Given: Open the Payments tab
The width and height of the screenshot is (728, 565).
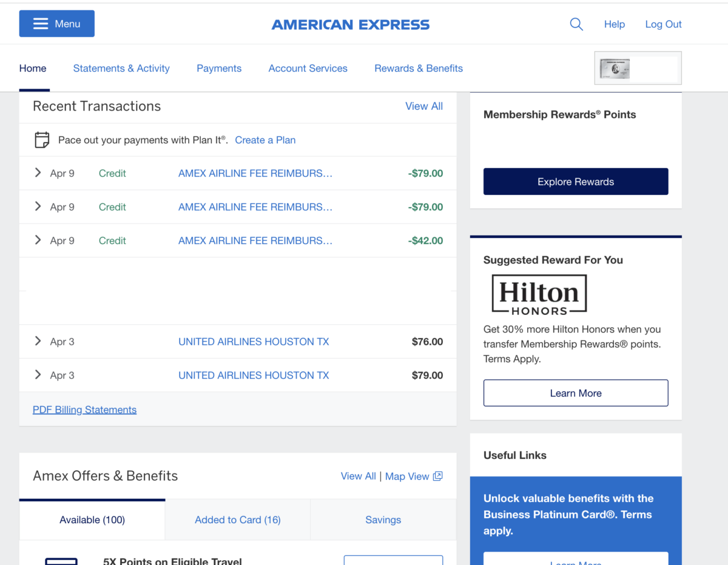Looking at the screenshot, I should 219,69.
